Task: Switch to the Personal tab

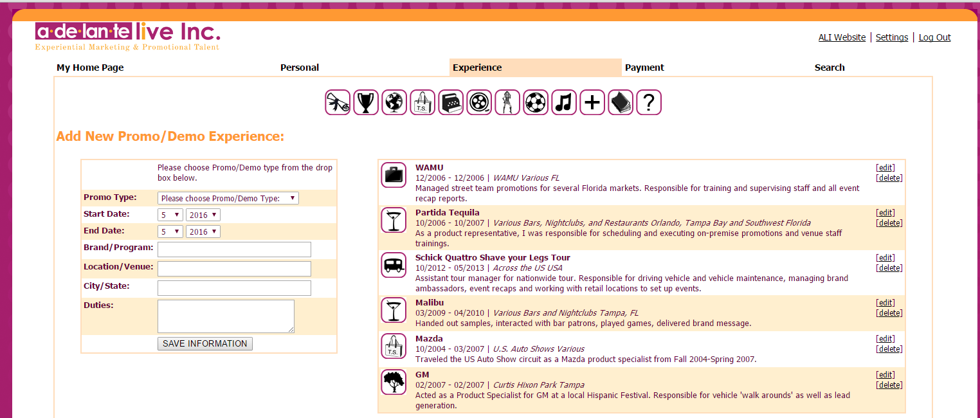Action: click(x=300, y=68)
